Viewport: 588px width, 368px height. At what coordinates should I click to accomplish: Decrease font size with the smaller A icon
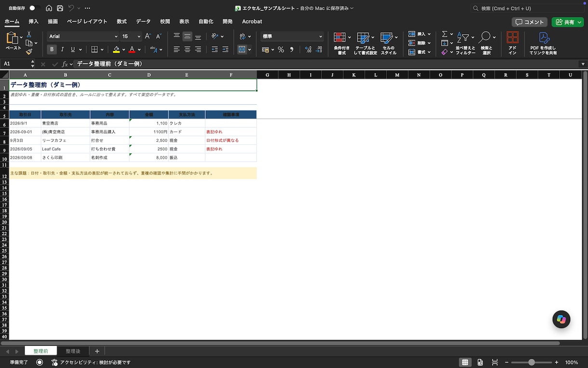[159, 36]
